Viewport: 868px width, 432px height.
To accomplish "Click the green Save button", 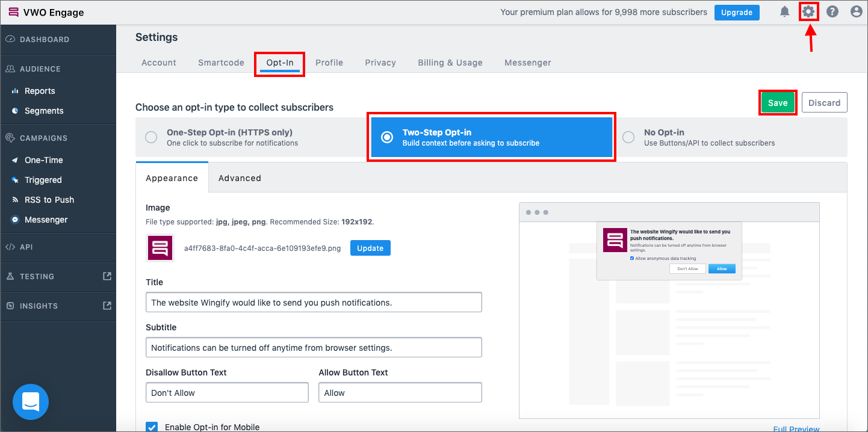I will pos(778,103).
